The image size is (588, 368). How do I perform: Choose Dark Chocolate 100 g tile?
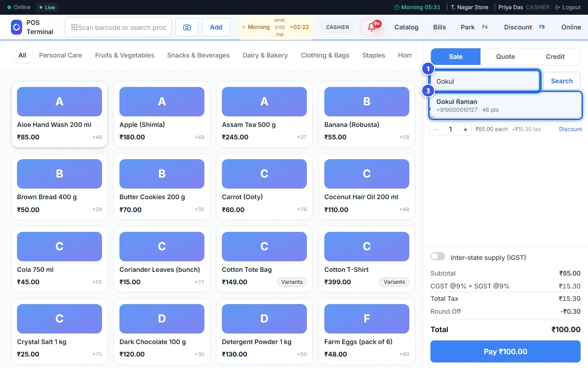pos(162,332)
